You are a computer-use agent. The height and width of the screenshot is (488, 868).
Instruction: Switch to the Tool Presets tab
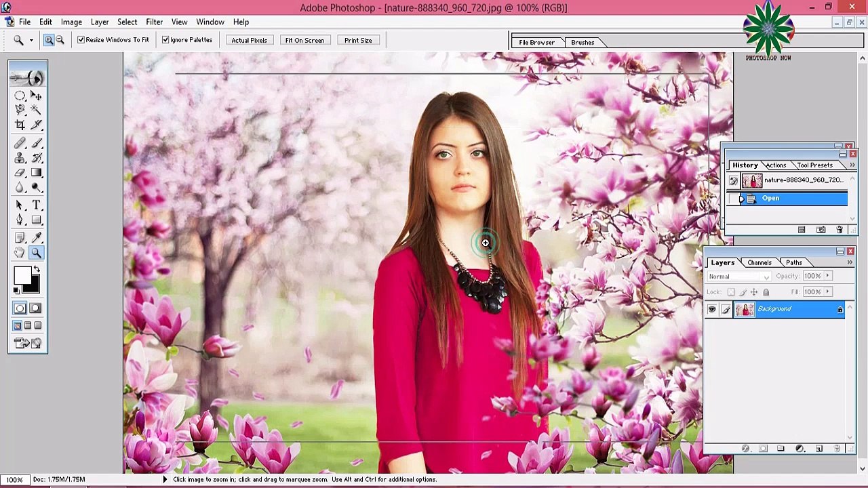point(815,165)
